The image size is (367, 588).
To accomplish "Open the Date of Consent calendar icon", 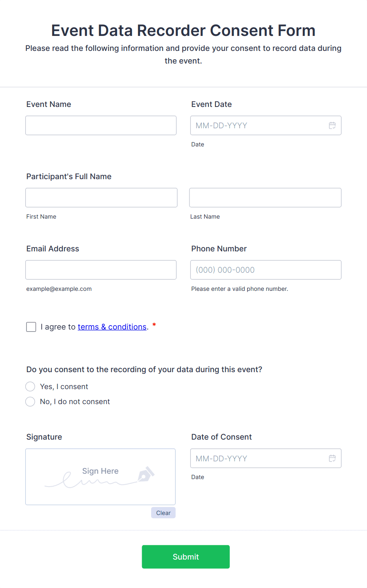I will click(x=333, y=458).
